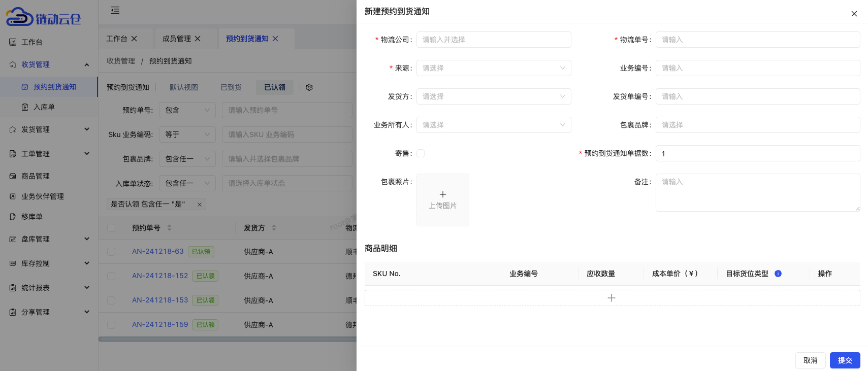Viewport: 868px width, 371px height.
Task: Open the 工作台 page tab
Action: coord(117,39)
